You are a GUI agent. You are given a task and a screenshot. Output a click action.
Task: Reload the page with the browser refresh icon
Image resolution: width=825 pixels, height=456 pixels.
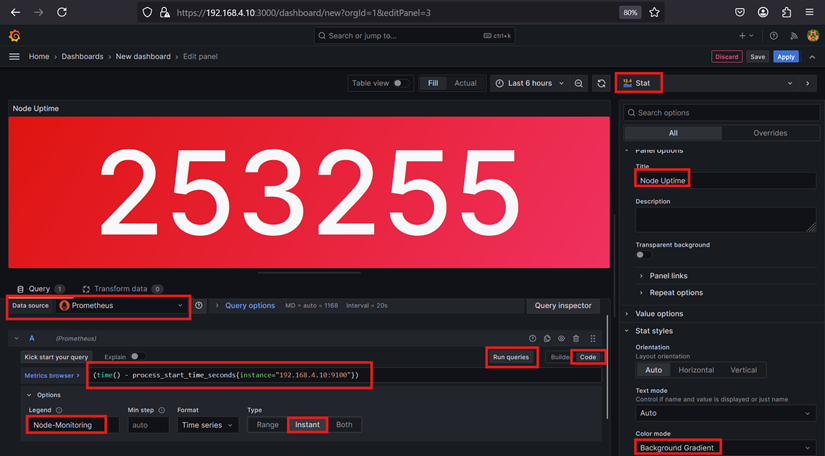(62, 12)
